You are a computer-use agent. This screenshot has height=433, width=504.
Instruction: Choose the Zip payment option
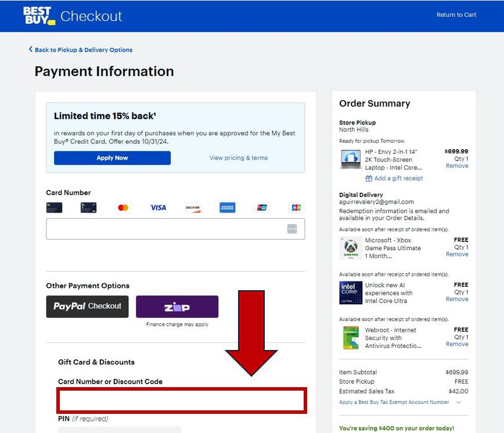point(177,306)
